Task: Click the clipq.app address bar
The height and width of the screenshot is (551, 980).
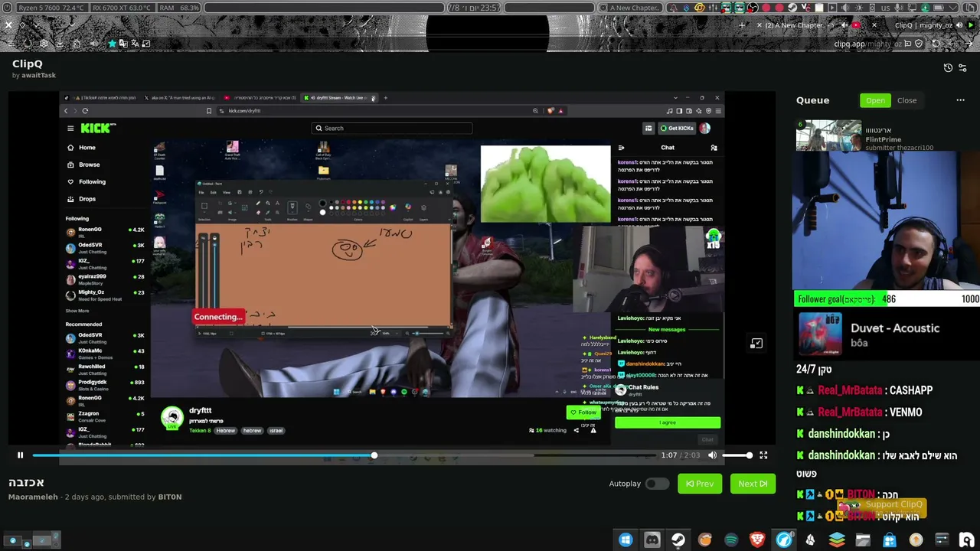Action: pos(868,44)
